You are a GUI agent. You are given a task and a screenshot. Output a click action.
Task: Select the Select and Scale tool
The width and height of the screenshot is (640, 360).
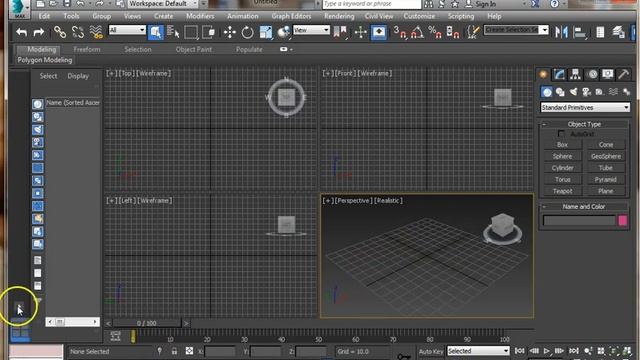[266, 32]
